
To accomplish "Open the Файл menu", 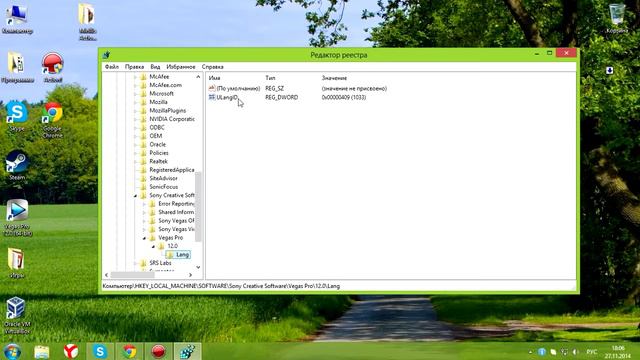I will (x=111, y=67).
